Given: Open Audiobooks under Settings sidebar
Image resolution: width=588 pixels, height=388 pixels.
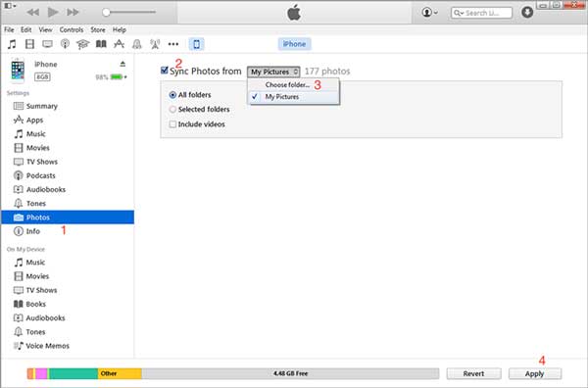Looking at the screenshot, I should point(68,189).
